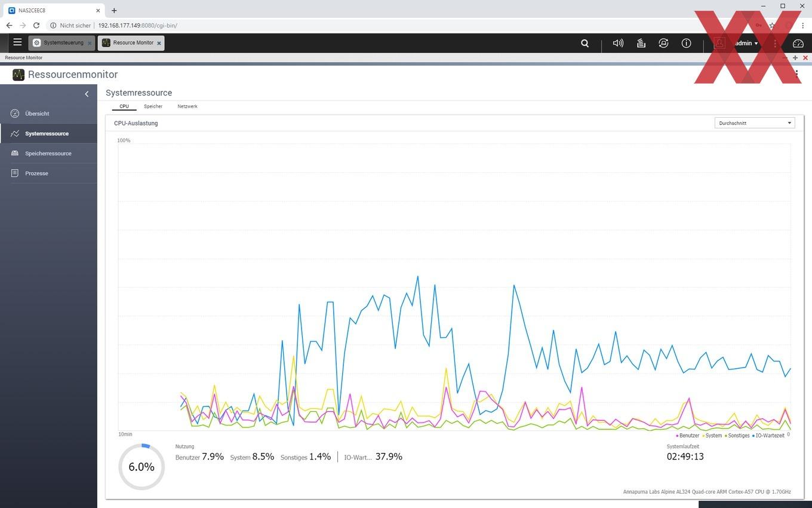This screenshot has height=508, width=812.
Task: Open the QTS main menu hamburger icon
Action: tap(17, 42)
